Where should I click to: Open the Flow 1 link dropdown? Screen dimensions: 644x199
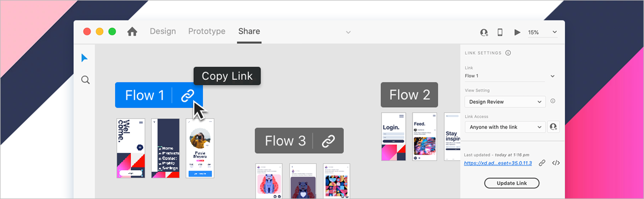[x=510, y=76]
